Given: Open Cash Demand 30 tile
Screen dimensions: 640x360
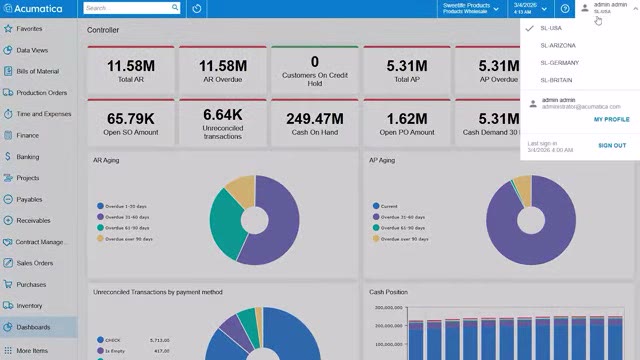Looking at the screenshot, I should coord(488,122).
